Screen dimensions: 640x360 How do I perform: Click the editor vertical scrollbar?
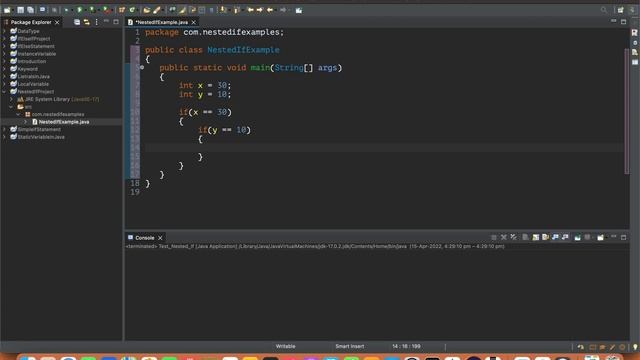click(627, 111)
